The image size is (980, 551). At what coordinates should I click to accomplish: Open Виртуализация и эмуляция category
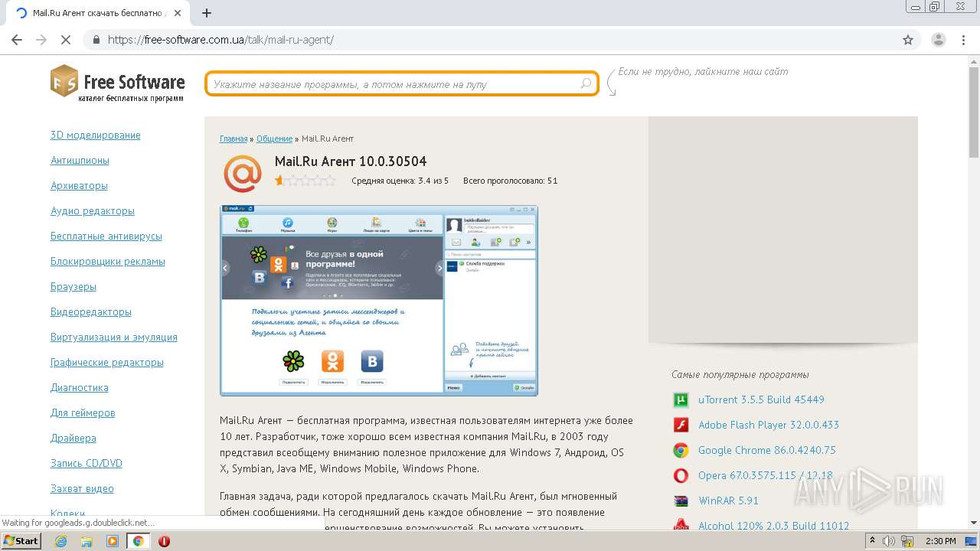click(114, 337)
